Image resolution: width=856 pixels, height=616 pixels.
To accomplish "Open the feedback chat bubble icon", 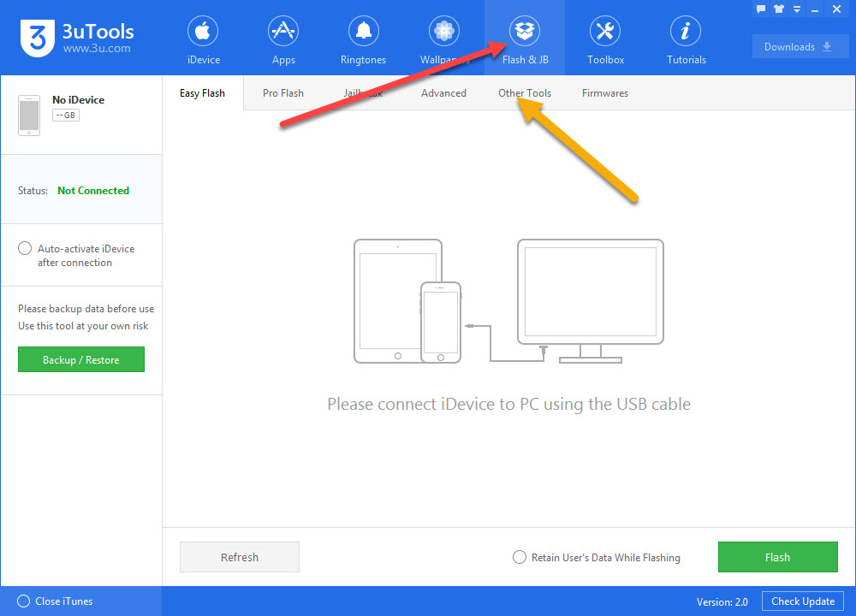I will click(761, 9).
